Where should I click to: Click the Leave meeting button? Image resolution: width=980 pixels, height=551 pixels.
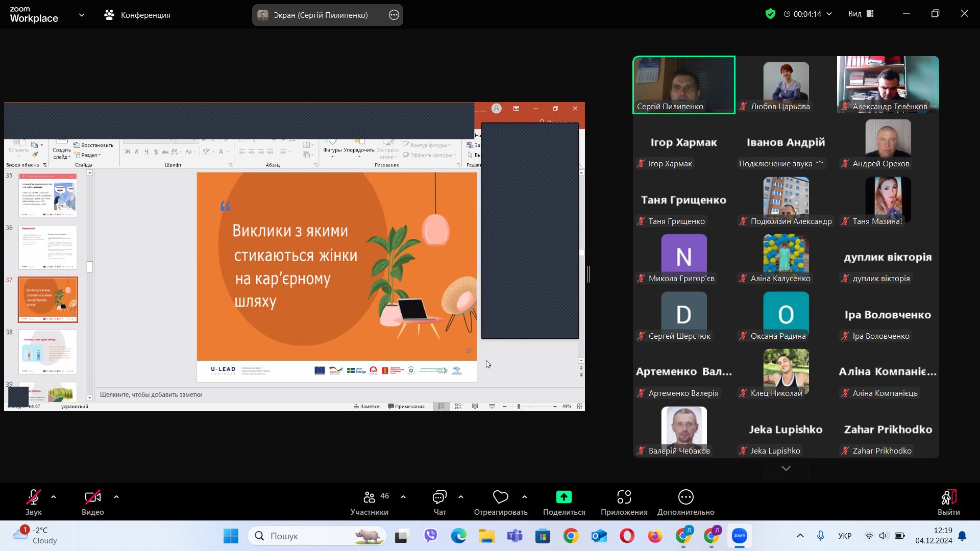point(948,503)
